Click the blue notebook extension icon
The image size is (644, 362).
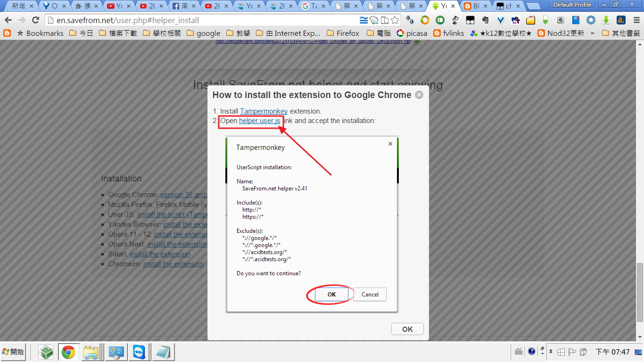(x=576, y=20)
